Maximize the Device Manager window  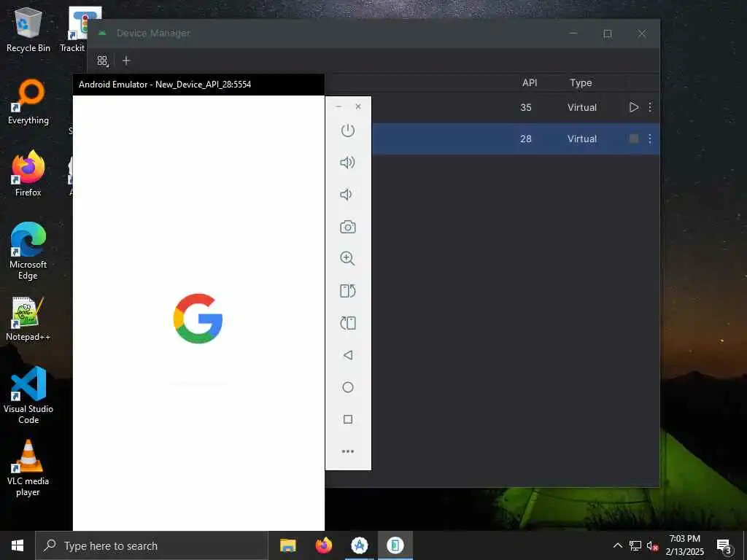pos(608,34)
